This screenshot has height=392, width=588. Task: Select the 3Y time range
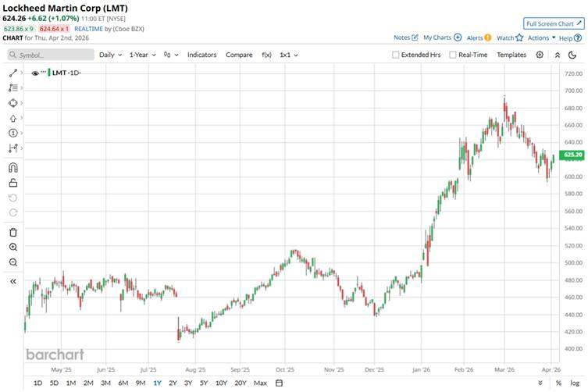click(188, 383)
